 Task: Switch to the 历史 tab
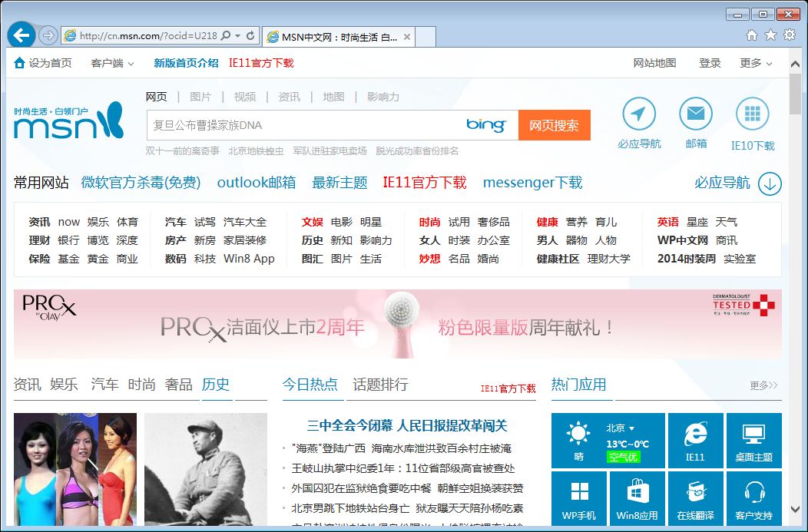point(216,385)
